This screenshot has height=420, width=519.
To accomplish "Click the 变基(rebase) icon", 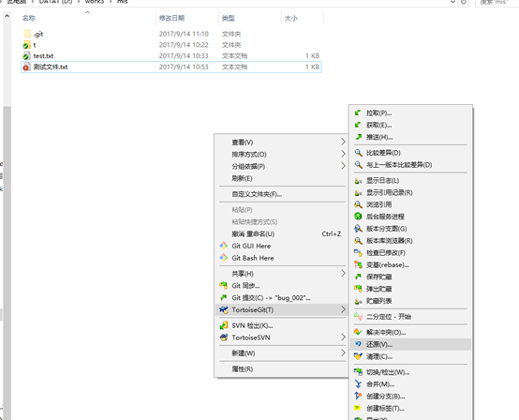I will 358,264.
